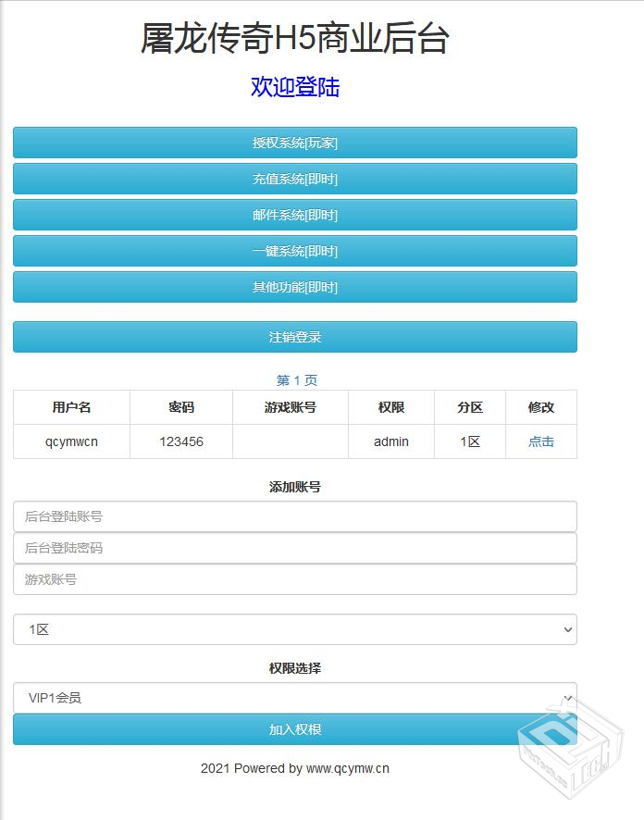This screenshot has width=644, height=820.
Task: Click the 用户名 column header
Action: tap(71, 407)
